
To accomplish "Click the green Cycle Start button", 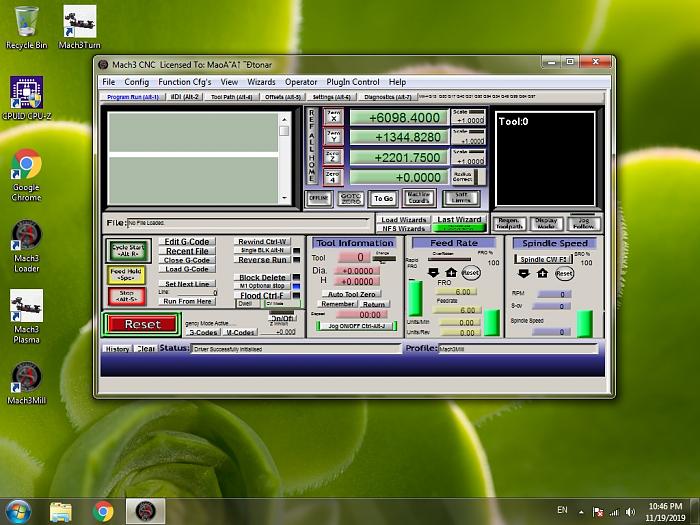I will click(x=128, y=250).
